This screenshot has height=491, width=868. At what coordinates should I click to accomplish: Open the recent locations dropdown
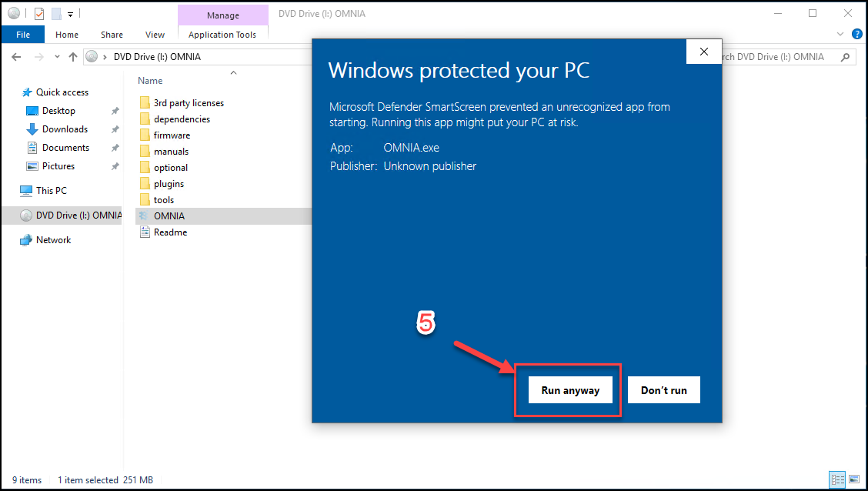pos(57,57)
